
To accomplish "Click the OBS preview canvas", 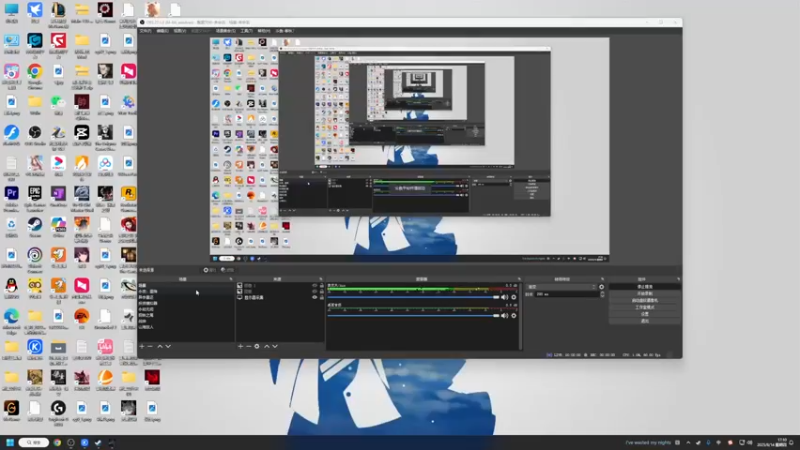I will [409, 150].
